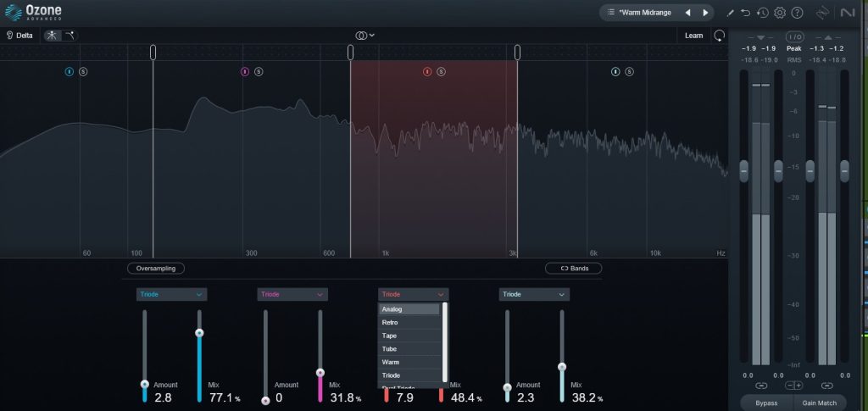
Task: Go to the next preset with right arrow
Action: (x=704, y=13)
